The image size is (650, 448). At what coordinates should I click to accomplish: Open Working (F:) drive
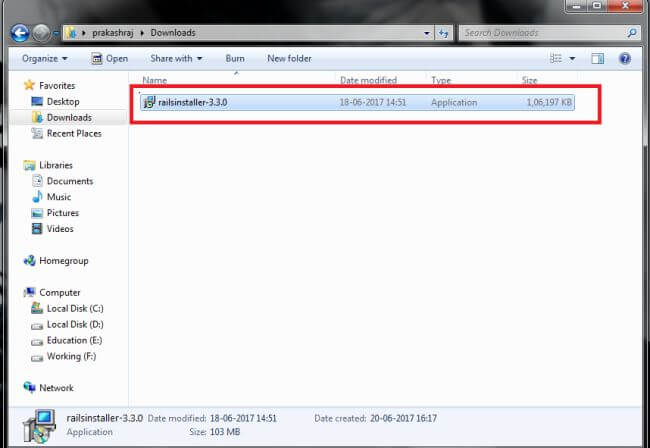click(x=71, y=356)
